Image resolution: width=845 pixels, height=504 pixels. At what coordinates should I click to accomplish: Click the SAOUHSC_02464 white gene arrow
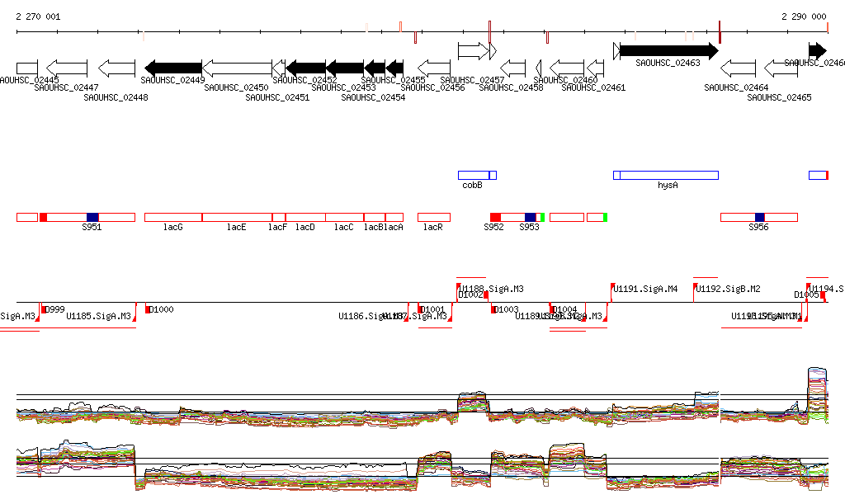coord(738,68)
